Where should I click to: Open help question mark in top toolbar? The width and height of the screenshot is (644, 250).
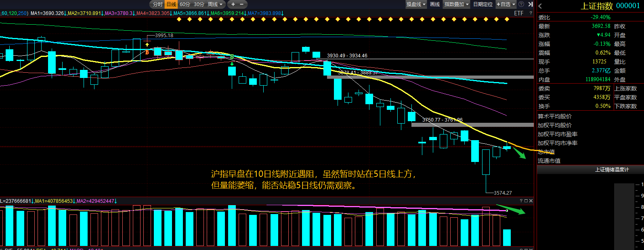tap(521, 4)
